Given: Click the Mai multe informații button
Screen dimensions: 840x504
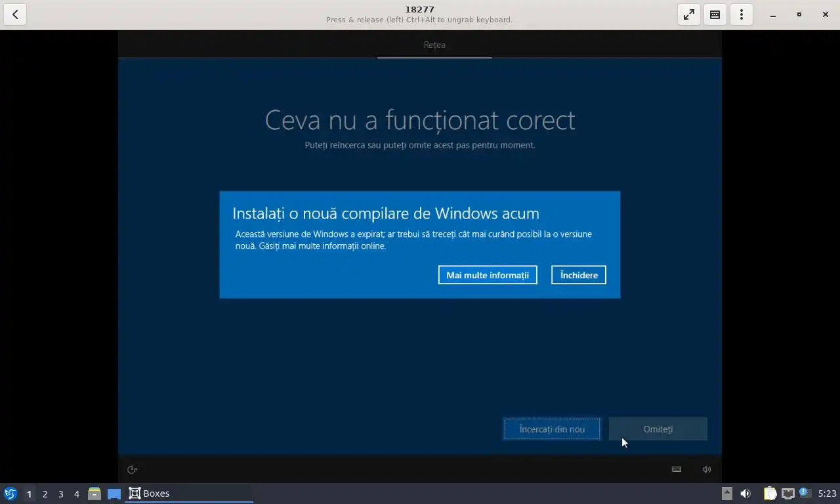Looking at the screenshot, I should pyautogui.click(x=488, y=275).
